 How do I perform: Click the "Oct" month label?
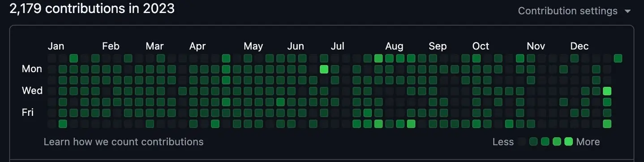(x=481, y=46)
